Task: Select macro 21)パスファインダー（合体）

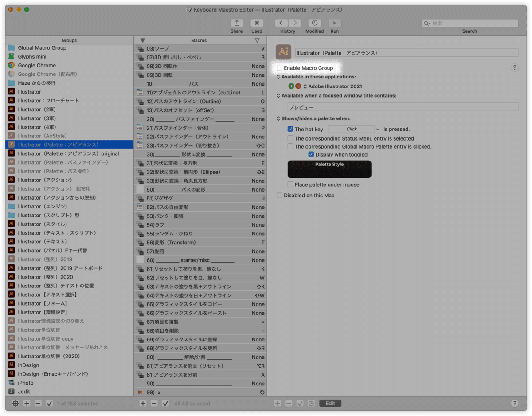Action: pyautogui.click(x=200, y=128)
